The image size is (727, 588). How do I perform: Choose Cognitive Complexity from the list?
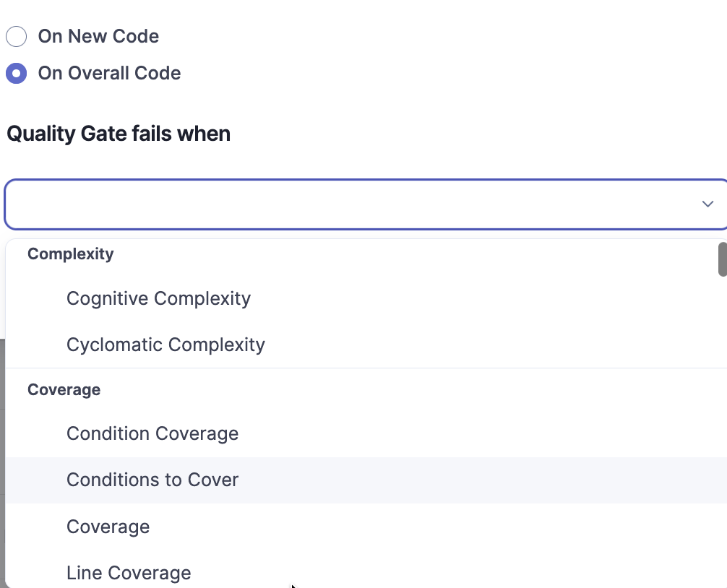coord(158,298)
